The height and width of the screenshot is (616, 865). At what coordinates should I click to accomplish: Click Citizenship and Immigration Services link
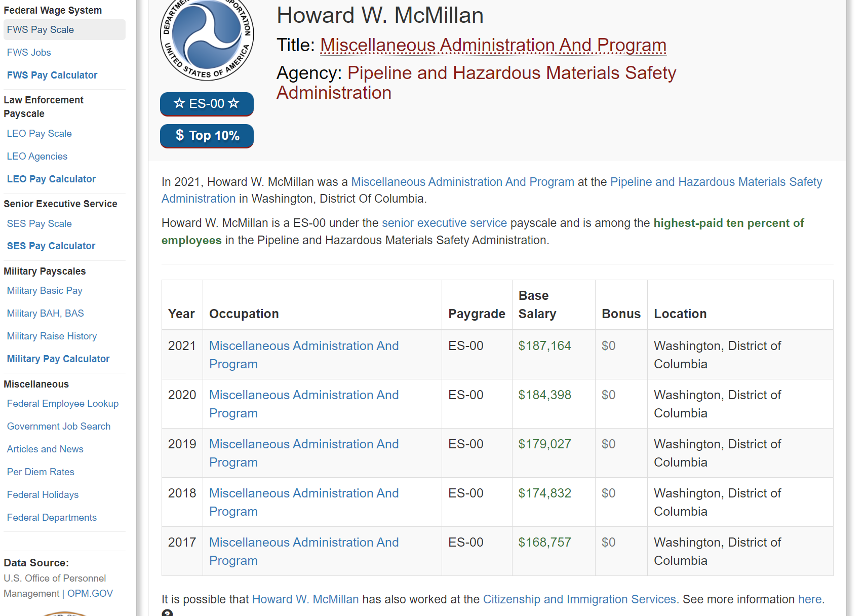(x=579, y=599)
